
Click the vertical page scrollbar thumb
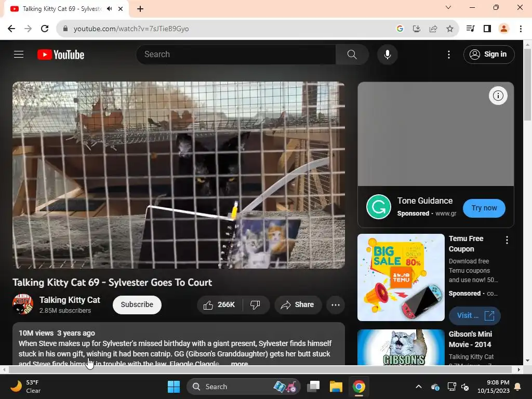(527, 84)
